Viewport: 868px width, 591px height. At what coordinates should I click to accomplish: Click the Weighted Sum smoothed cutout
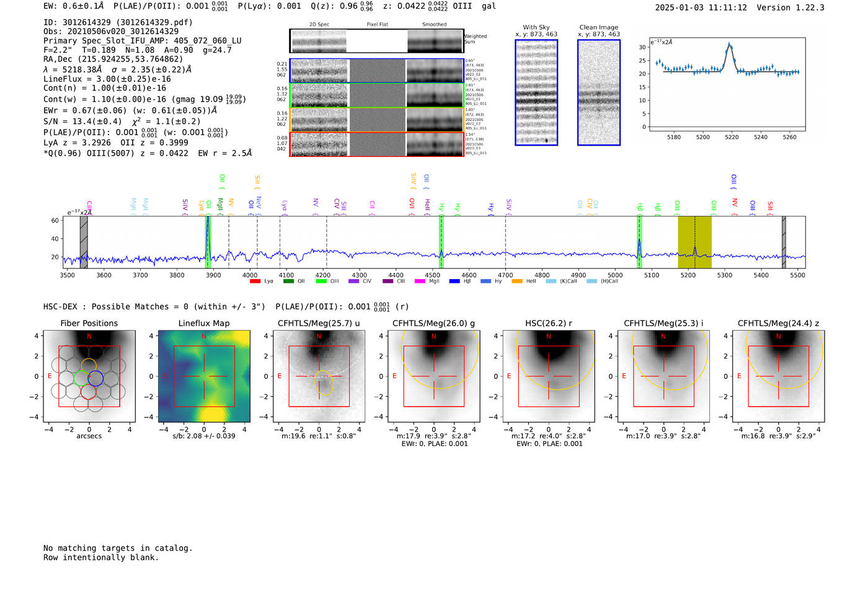[x=435, y=41]
